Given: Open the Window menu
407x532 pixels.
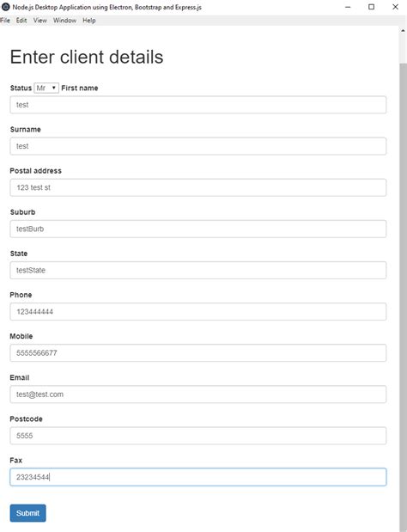Looking at the screenshot, I should [64, 21].
